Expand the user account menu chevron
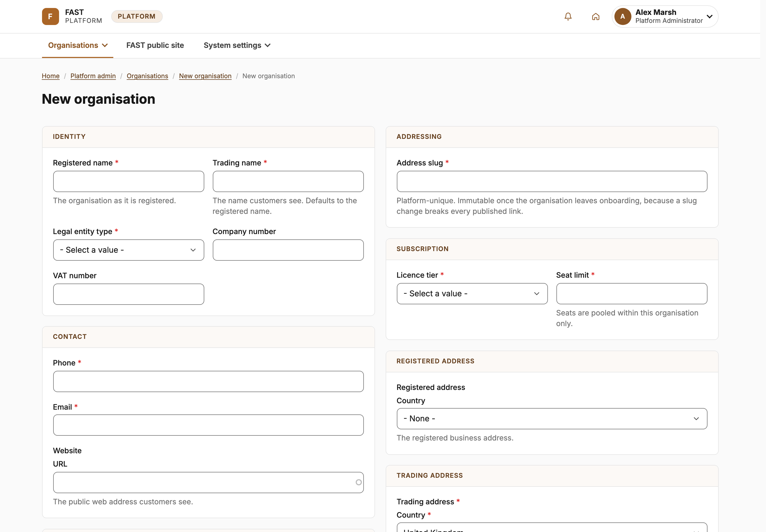Viewport: 766px width, 532px height. pos(710,16)
